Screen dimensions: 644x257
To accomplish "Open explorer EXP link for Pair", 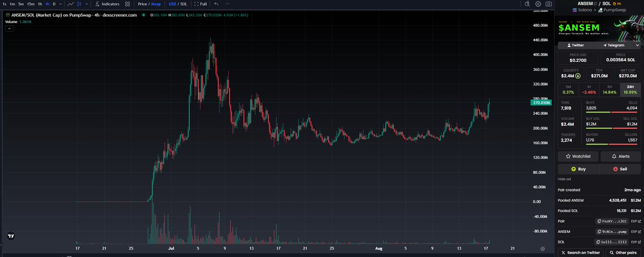I will click(635, 221).
